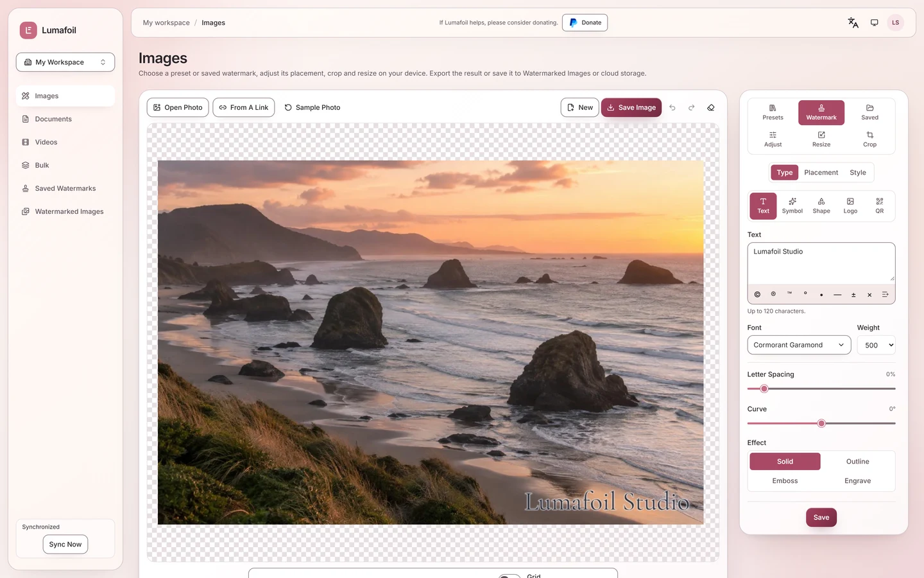Open the Saved watermarks panel icon
Image resolution: width=924 pixels, height=578 pixels.
point(869,112)
